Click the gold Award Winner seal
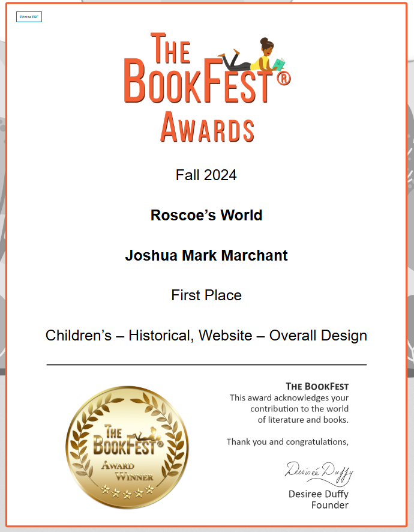This screenshot has height=532, width=414. 127,447
